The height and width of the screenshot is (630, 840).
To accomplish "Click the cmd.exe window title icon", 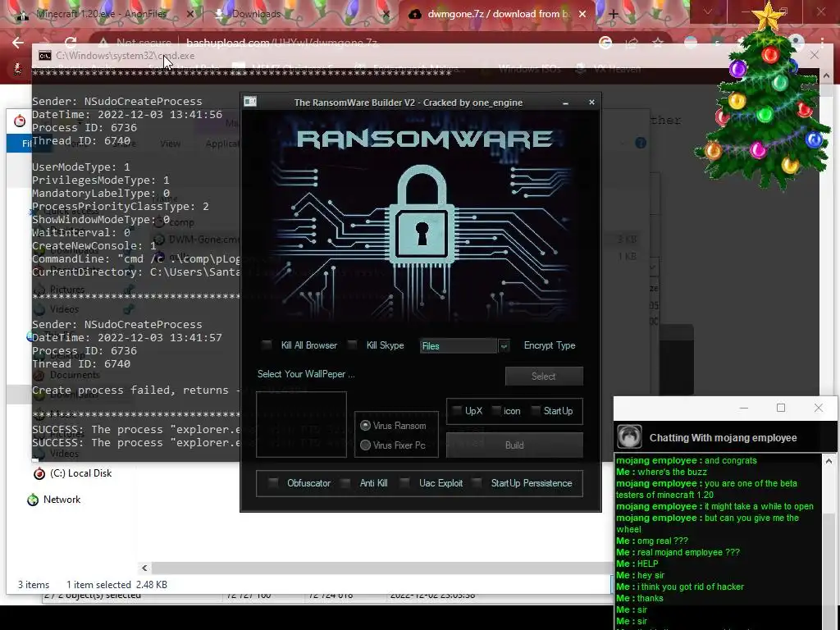I will click(45, 56).
